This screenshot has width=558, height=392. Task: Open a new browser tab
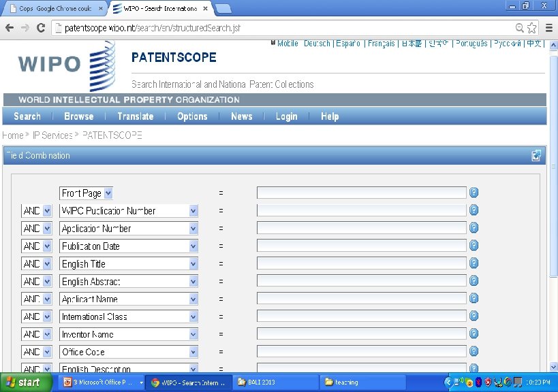[x=223, y=9]
